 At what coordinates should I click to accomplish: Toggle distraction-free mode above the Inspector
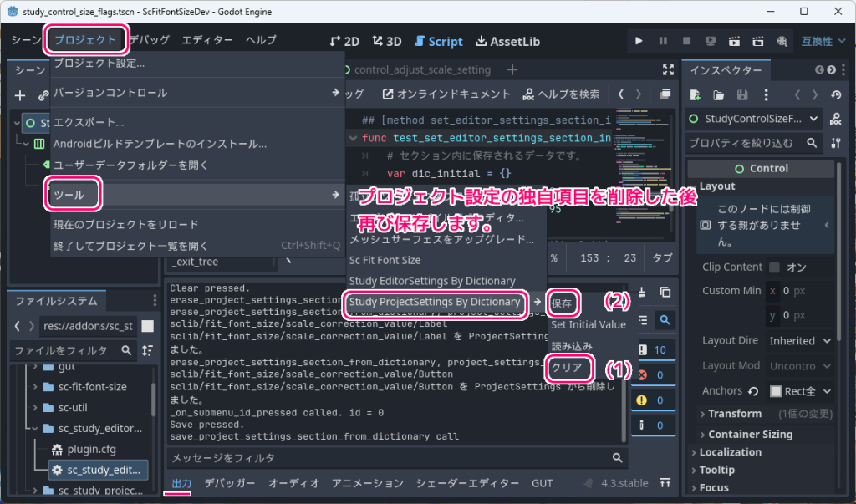(x=667, y=70)
